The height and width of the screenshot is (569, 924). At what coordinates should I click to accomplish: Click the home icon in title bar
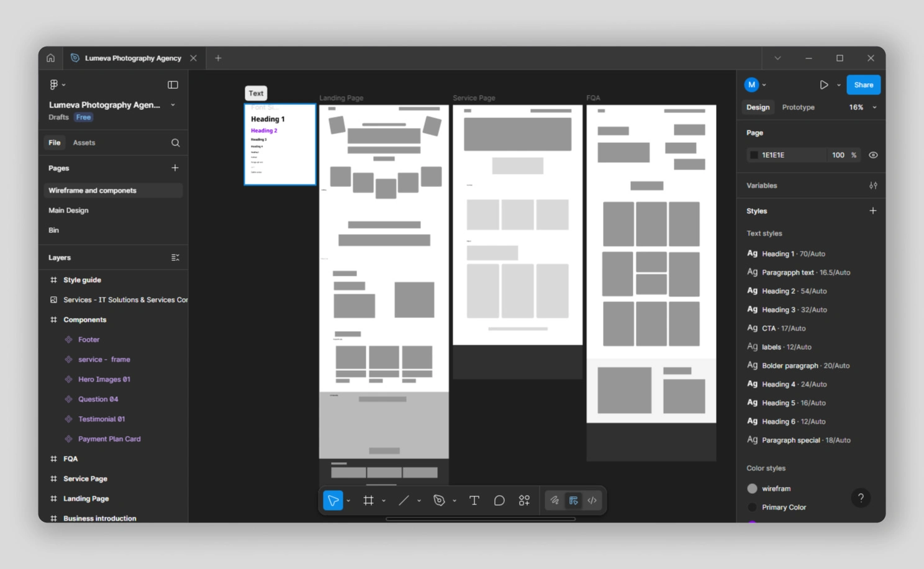[50, 58]
